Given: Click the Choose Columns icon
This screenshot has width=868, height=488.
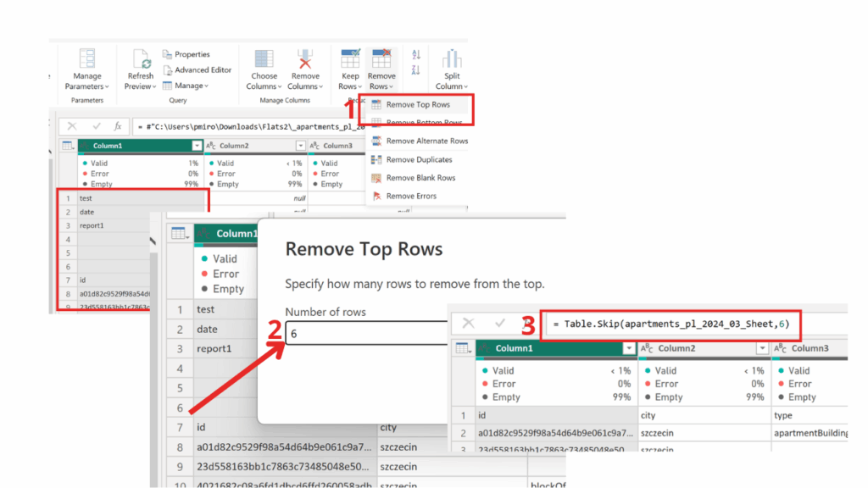Looking at the screenshot, I should (x=263, y=58).
